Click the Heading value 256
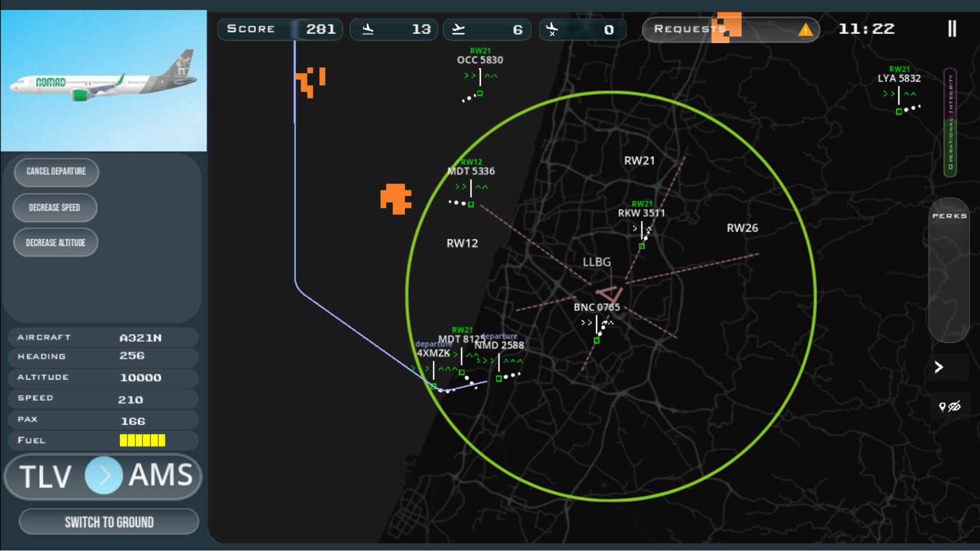The image size is (980, 551). pos(132,356)
